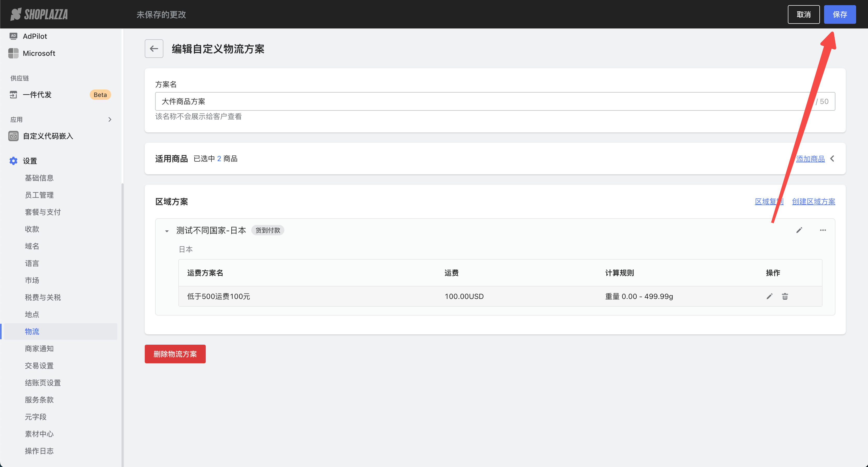
Task: Click the 低于500运费100元 rate name
Action: (218, 296)
